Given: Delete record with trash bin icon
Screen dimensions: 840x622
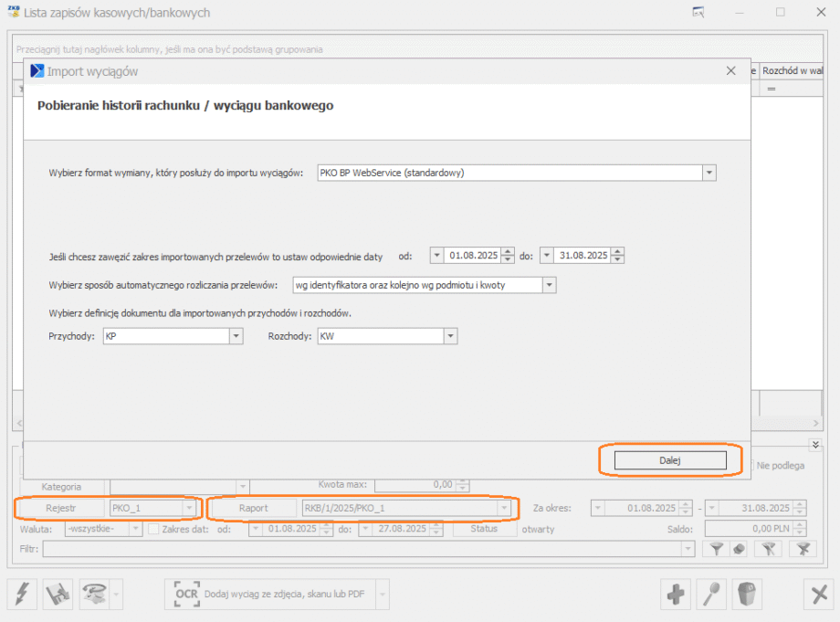Looking at the screenshot, I should click(x=747, y=594).
